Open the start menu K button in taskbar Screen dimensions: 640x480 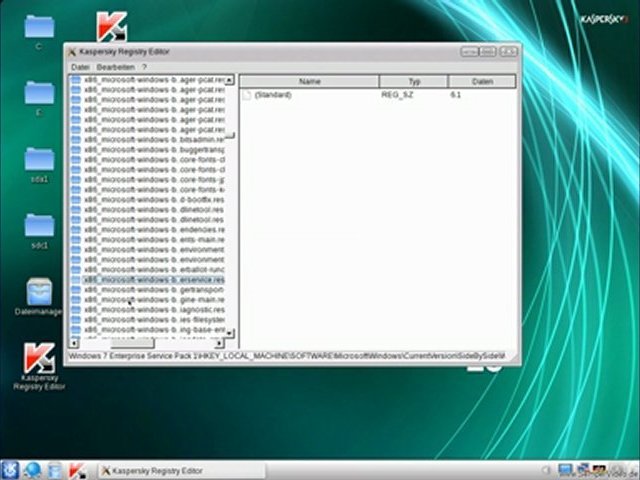10,470
